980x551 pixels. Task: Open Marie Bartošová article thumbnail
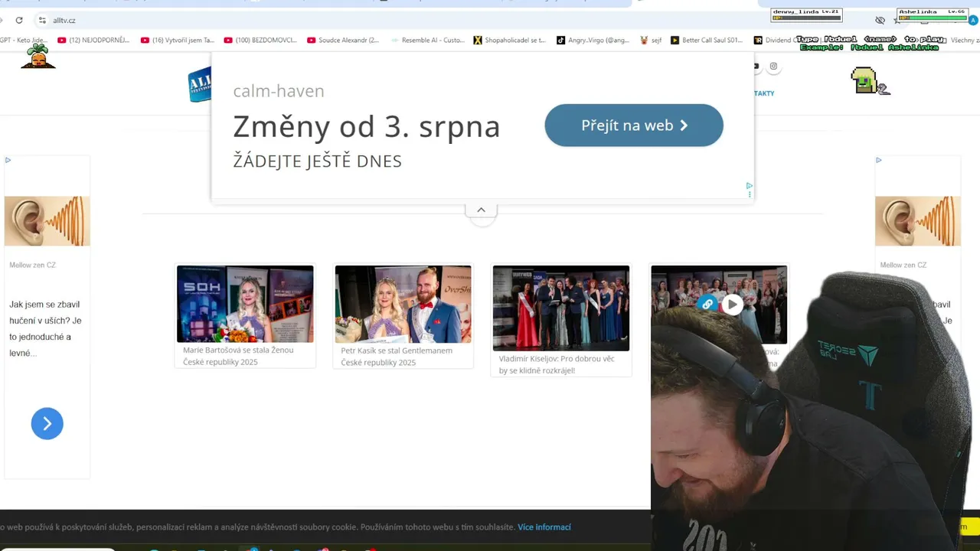pos(245,304)
